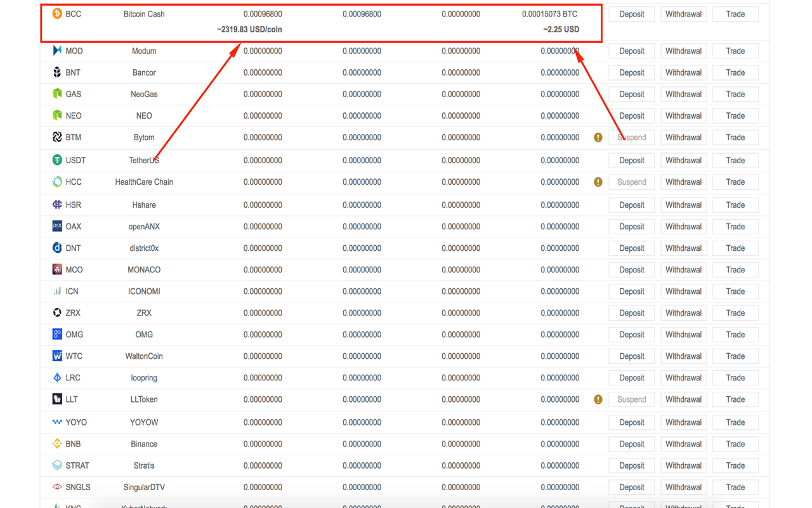
Task: Click the ZRX coin icon
Action: (x=57, y=312)
